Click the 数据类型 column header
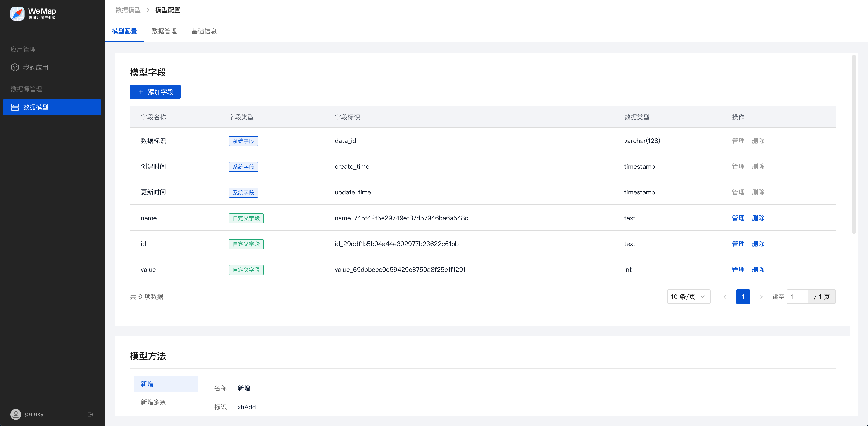Image resolution: width=868 pixels, height=426 pixels. 637,117
